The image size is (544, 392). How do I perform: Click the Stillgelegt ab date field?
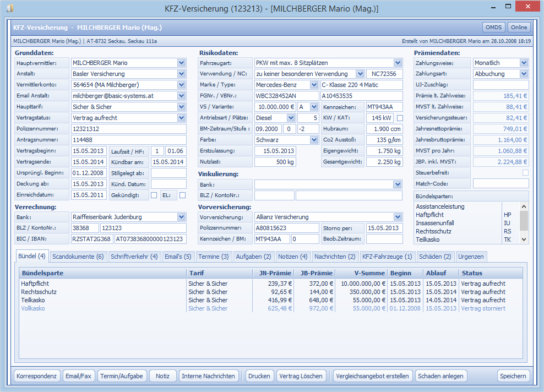pyautogui.click(x=168, y=173)
